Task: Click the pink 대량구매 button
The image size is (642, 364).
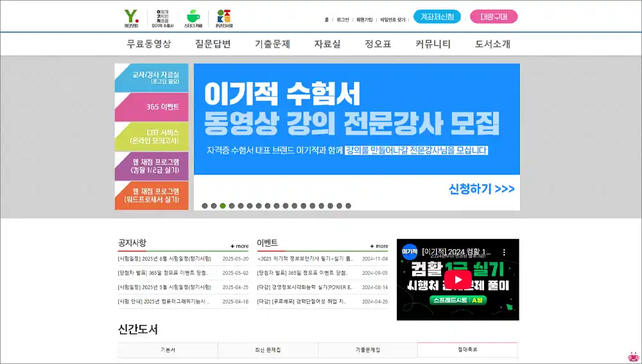Action: point(494,17)
